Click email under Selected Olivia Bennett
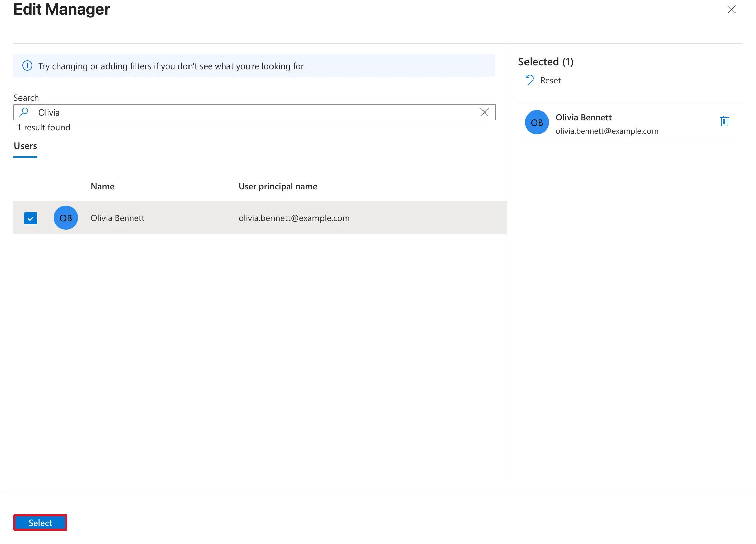The width and height of the screenshot is (756, 544). click(607, 131)
